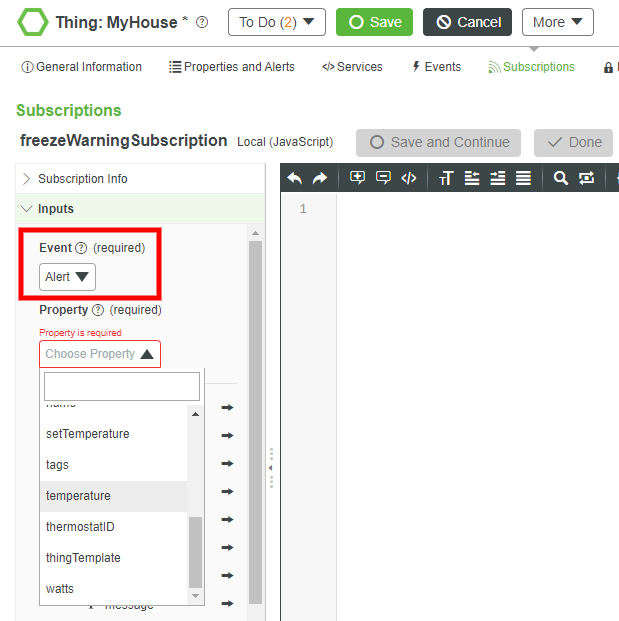Open help icon next to Thing: MyHouse

coord(202,22)
